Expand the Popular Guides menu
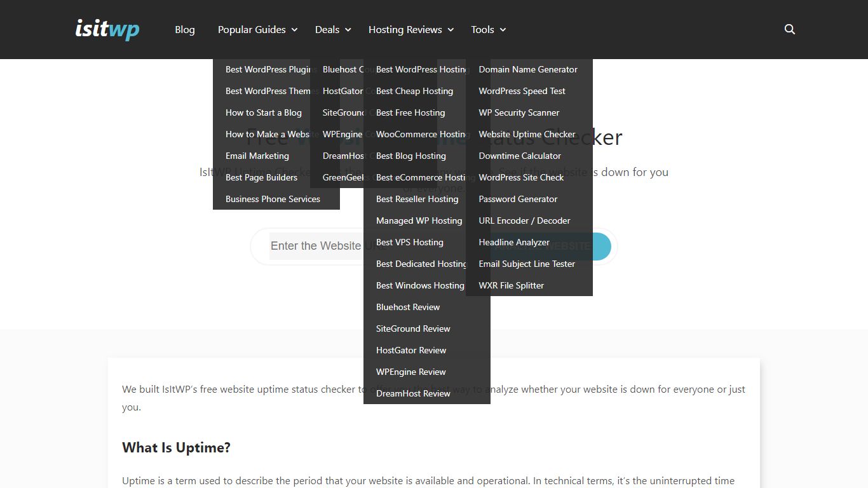The width and height of the screenshot is (868, 488). (257, 29)
